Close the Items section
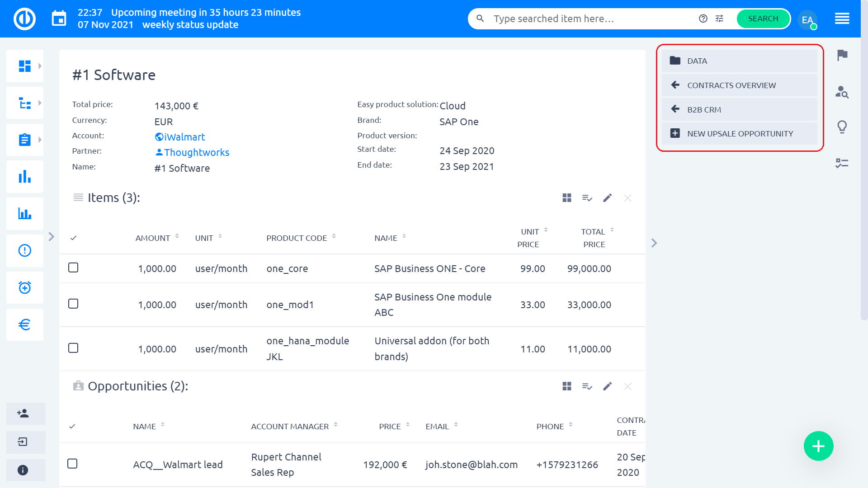 (x=627, y=198)
